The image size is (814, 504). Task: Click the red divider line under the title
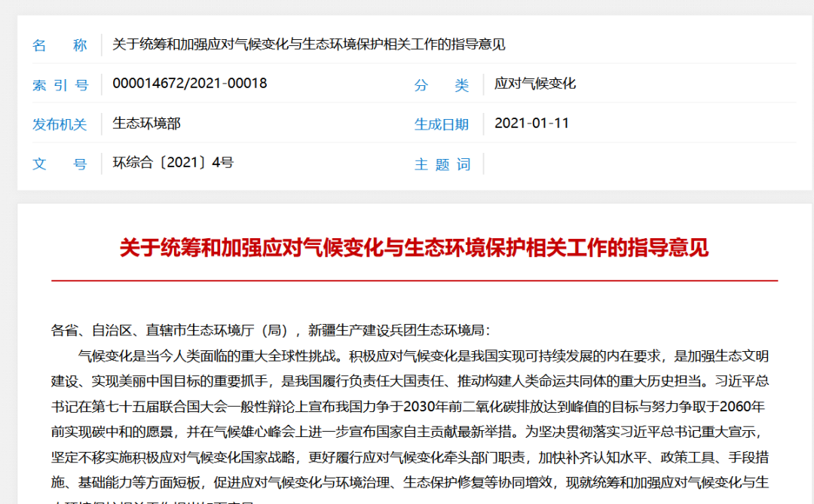click(x=407, y=279)
